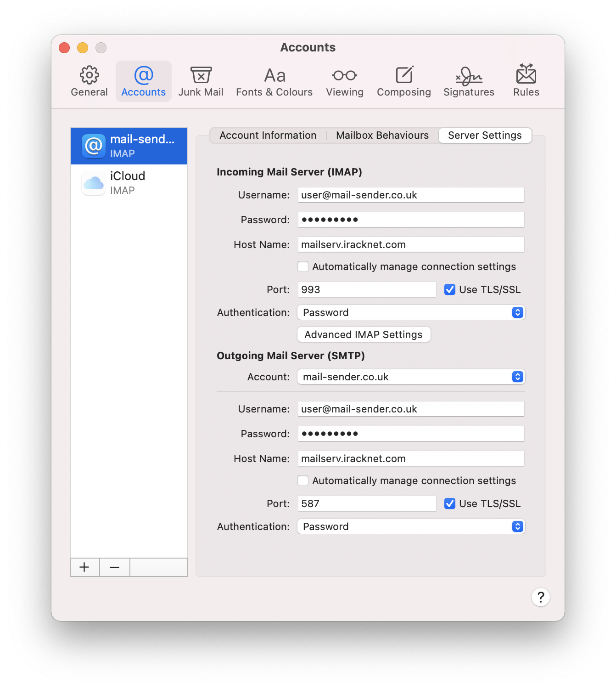This screenshot has height=689, width=616.
Task: Enable incoming automatic connection settings checkbox
Action: 303,266
